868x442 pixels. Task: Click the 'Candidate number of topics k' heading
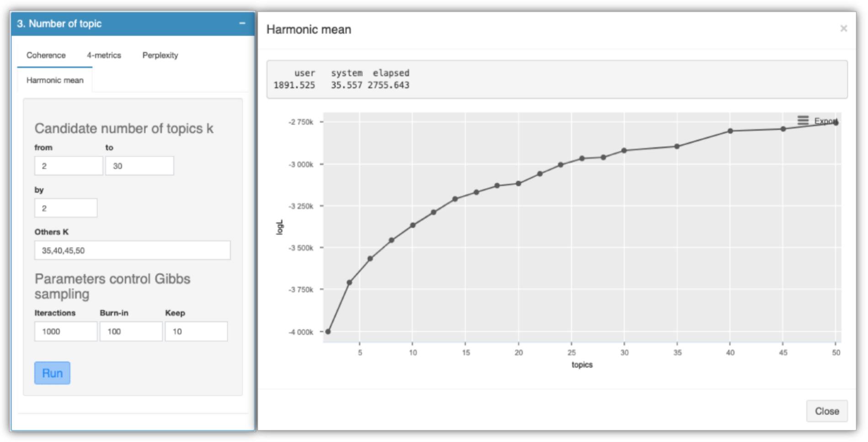[124, 128]
